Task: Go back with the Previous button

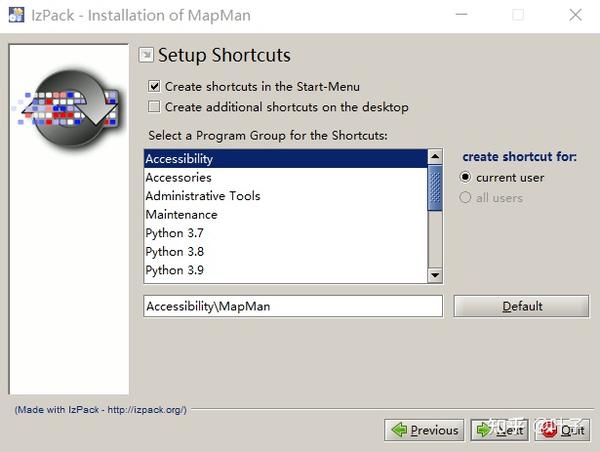Action: coord(425,430)
